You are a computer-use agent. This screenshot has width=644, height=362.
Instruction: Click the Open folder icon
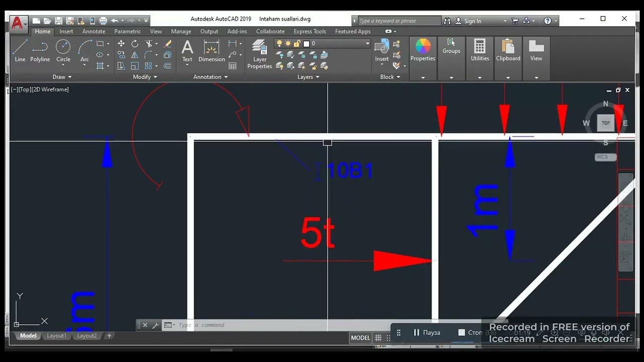click(47, 21)
